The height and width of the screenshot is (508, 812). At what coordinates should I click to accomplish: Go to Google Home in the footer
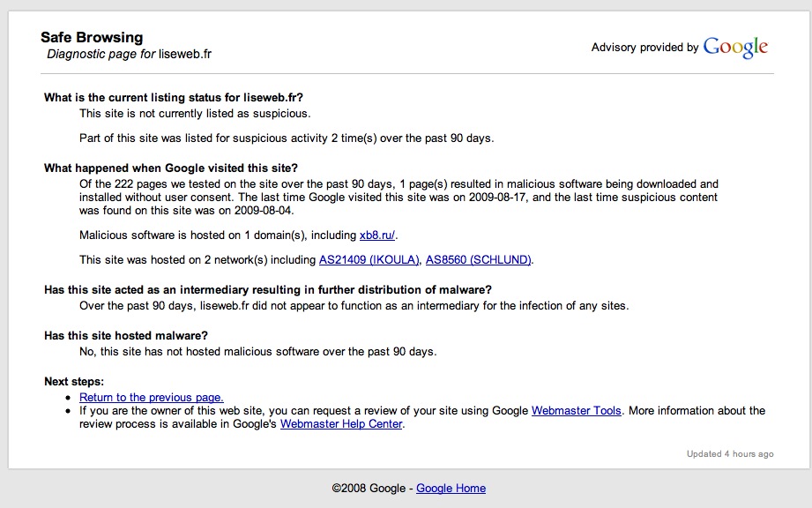[x=451, y=488]
